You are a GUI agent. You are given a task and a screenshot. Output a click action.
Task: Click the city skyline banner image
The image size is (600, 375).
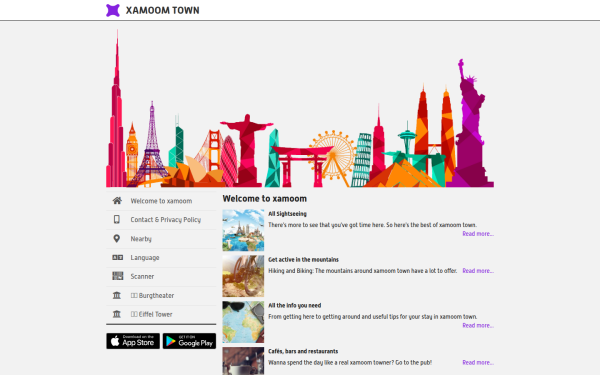(300, 108)
